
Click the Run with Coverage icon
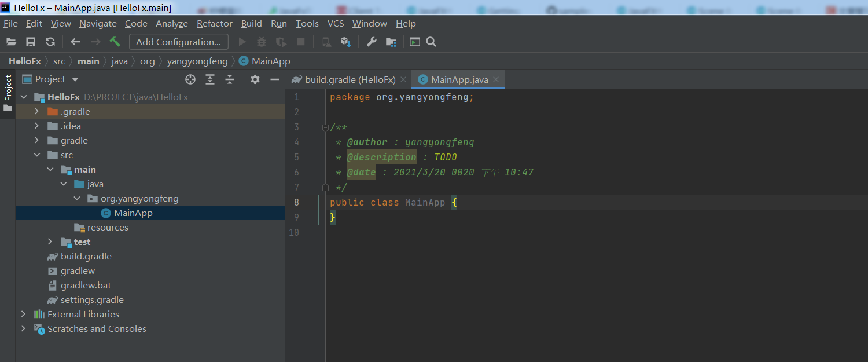click(x=281, y=42)
